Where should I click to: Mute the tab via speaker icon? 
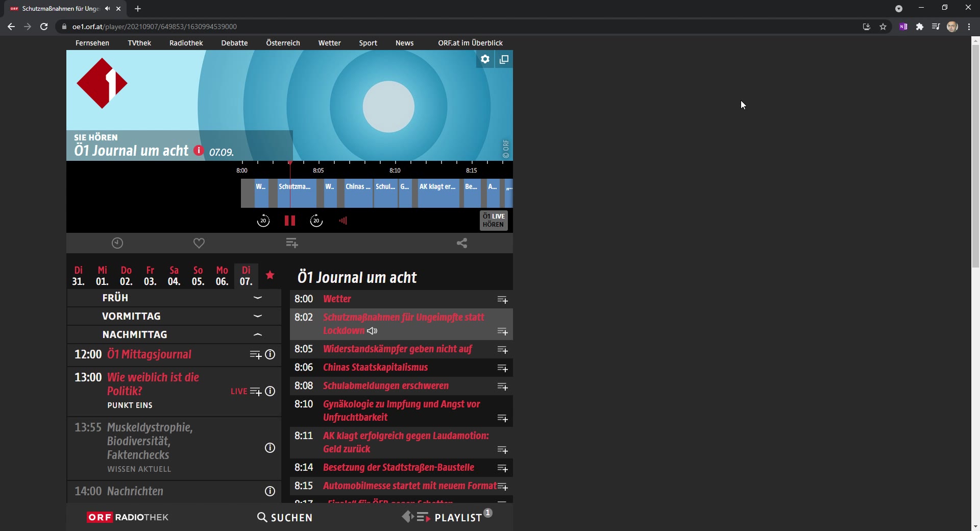pyautogui.click(x=107, y=9)
